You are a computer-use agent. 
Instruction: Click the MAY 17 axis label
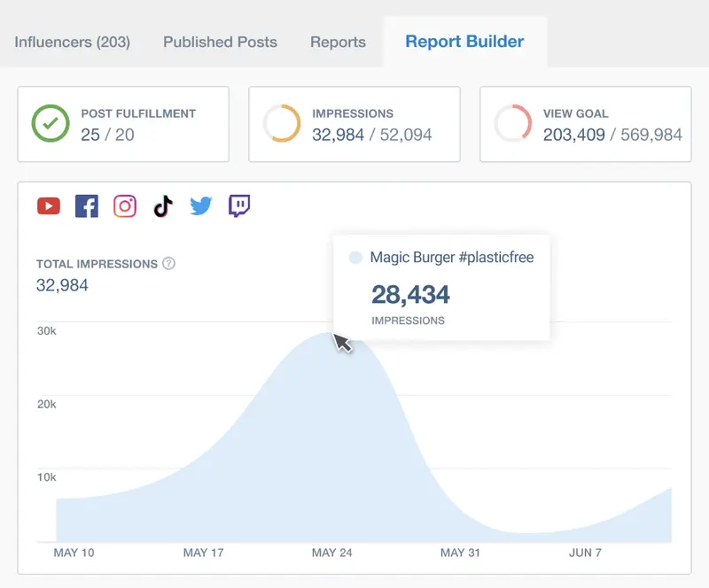click(x=204, y=552)
